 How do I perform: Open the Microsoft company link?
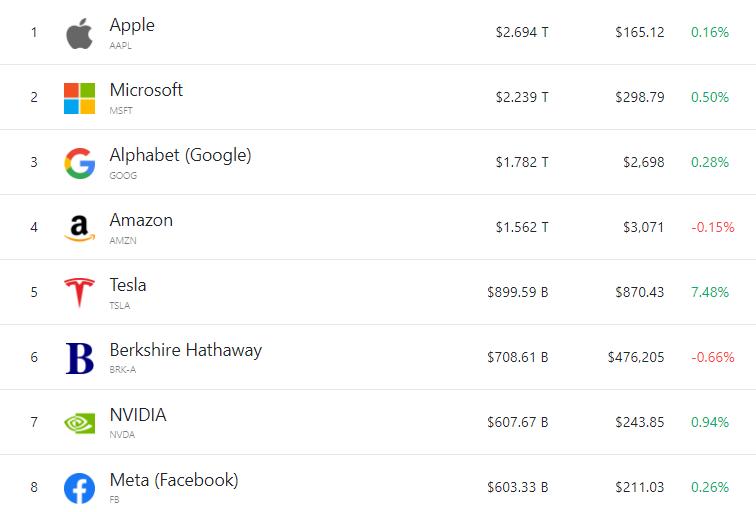[146, 90]
